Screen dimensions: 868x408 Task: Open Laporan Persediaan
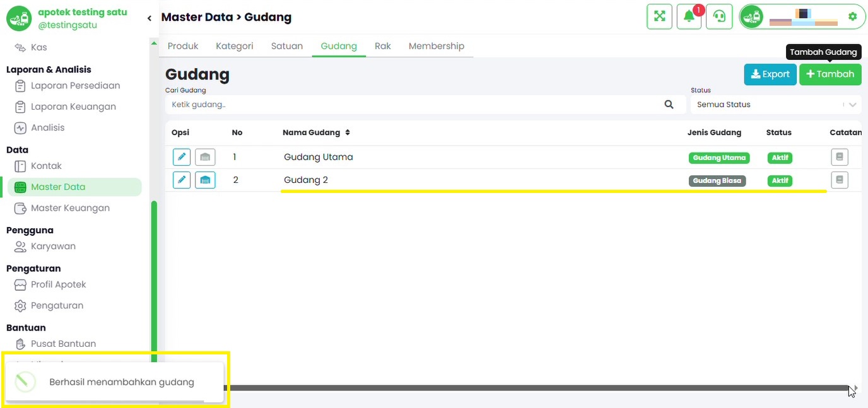point(75,86)
